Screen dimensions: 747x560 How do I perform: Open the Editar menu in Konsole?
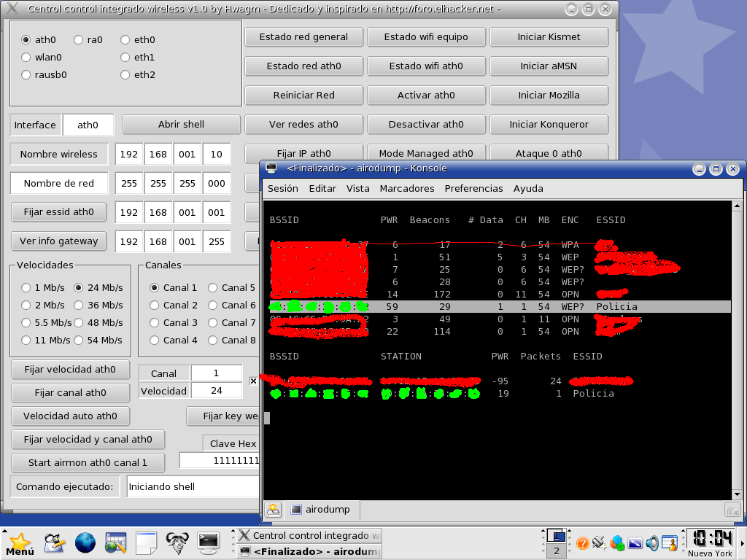point(322,189)
